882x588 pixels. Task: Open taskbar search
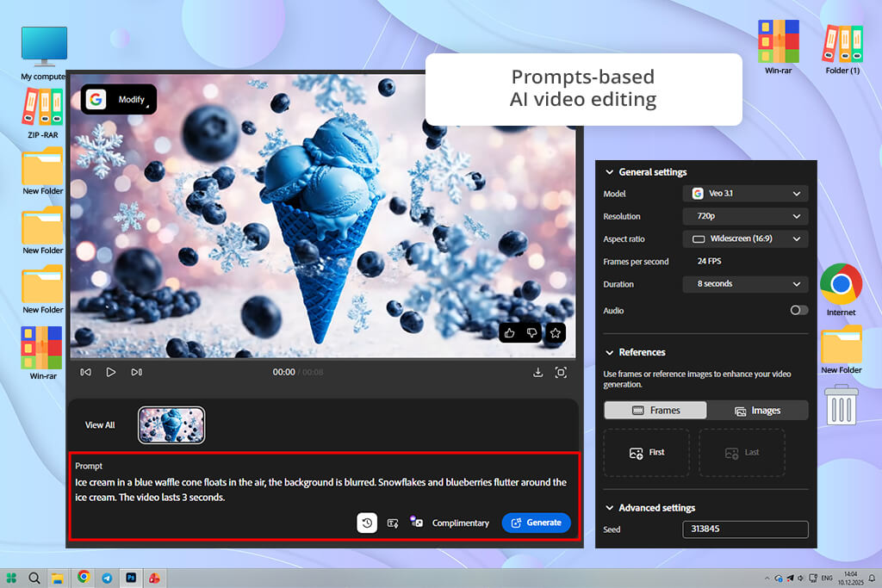(x=34, y=578)
